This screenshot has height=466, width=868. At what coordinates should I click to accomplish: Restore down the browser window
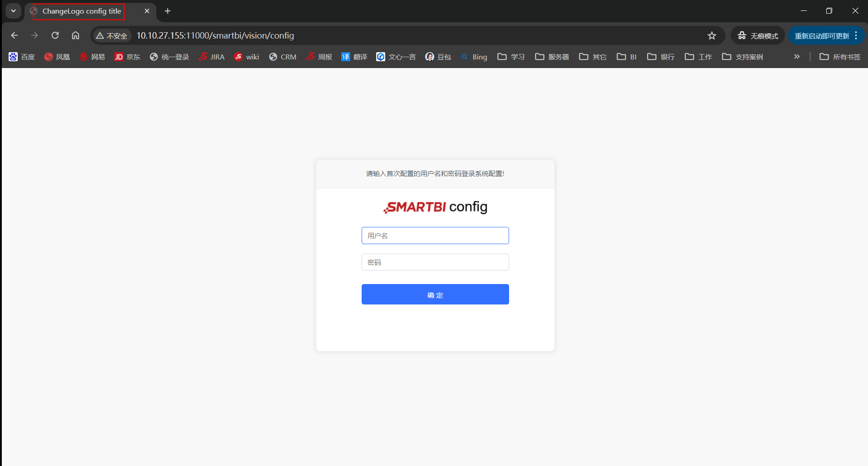click(x=829, y=11)
